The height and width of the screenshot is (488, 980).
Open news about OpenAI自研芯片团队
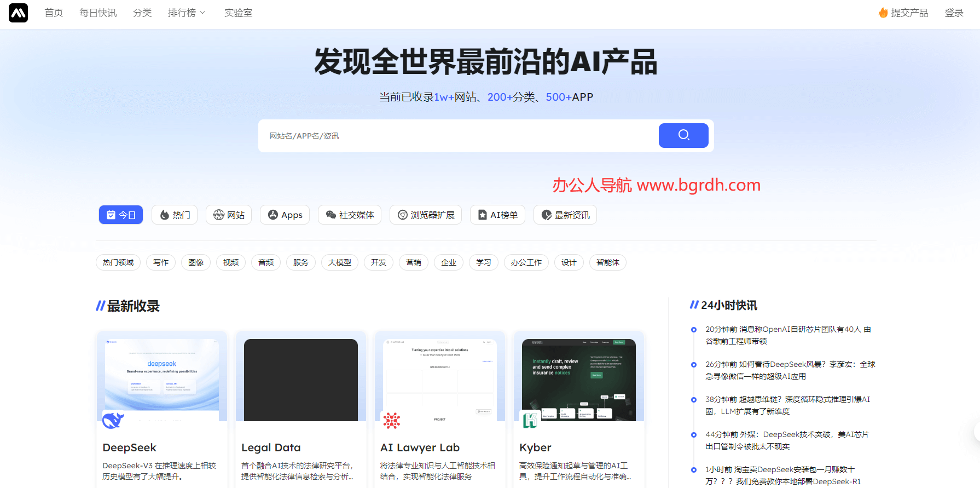[788, 335]
